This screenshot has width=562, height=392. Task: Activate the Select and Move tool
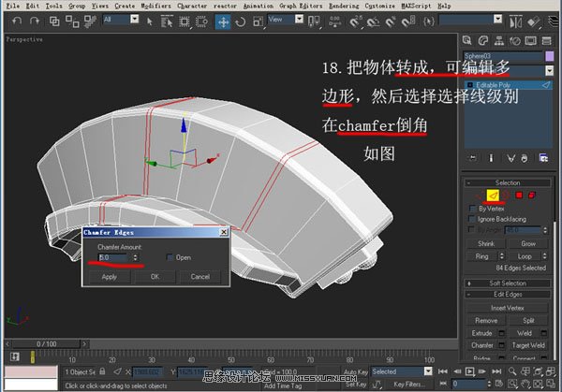223,22
